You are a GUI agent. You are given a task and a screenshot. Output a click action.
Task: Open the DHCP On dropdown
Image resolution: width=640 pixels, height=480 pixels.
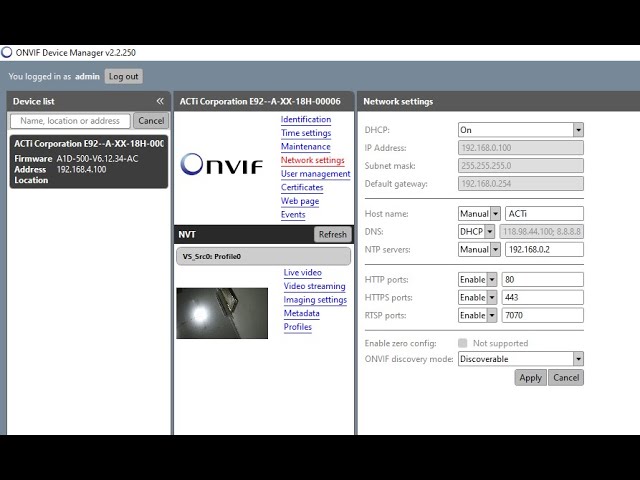(x=520, y=130)
